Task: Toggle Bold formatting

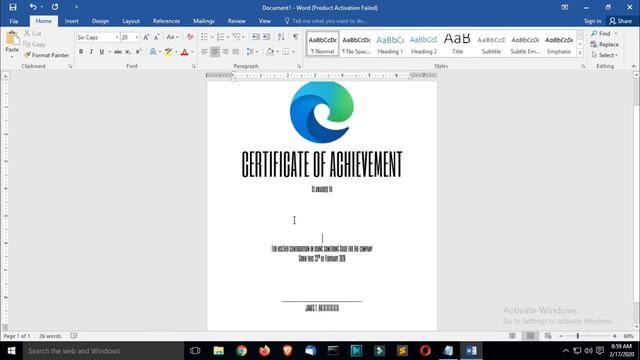Action: click(81, 52)
